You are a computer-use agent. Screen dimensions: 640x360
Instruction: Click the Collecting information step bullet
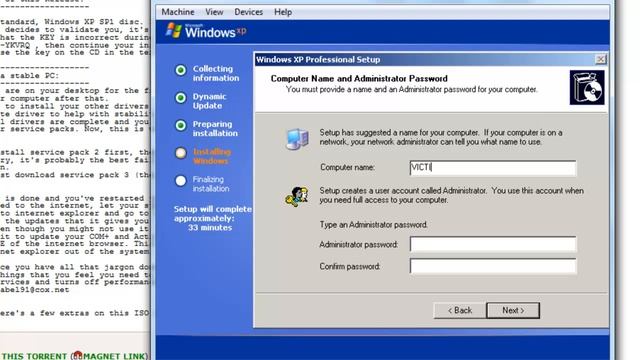[180, 70]
